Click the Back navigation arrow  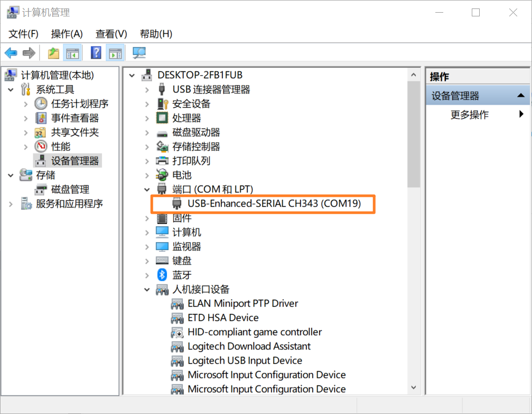coord(11,52)
